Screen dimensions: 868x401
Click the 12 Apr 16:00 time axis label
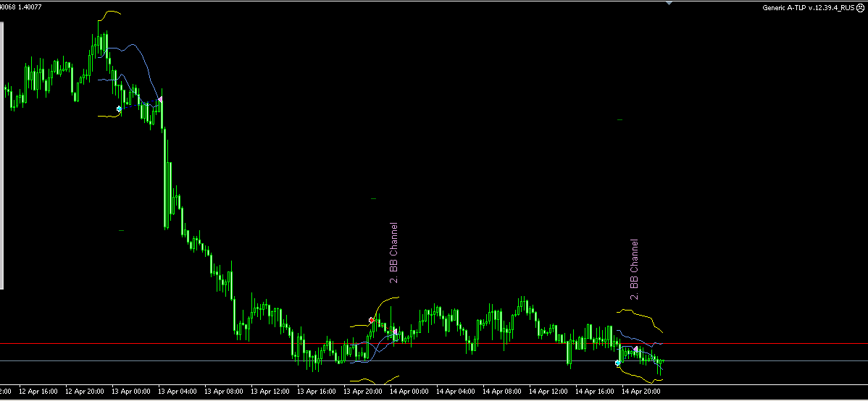click(38, 392)
